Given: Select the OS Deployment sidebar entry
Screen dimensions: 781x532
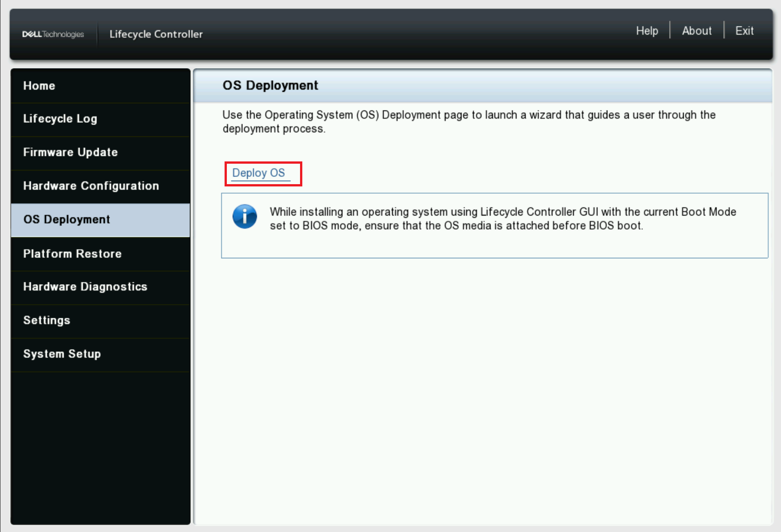Looking at the screenshot, I should [68, 219].
